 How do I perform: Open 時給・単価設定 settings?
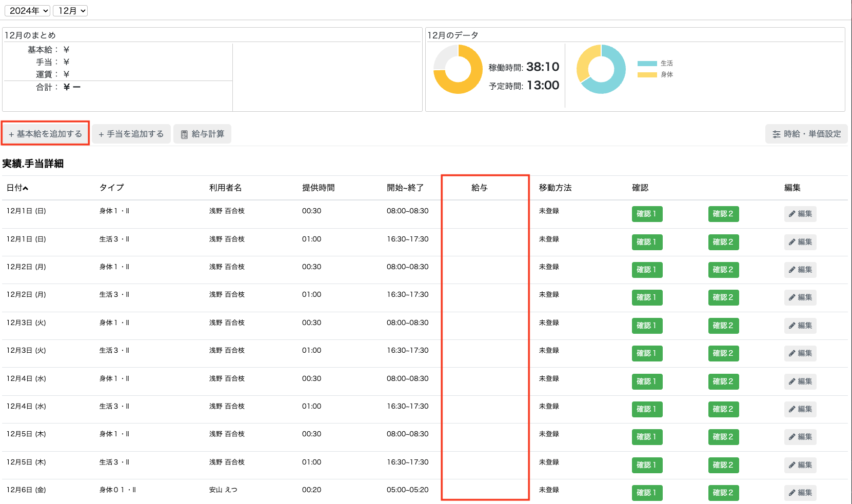tap(806, 134)
